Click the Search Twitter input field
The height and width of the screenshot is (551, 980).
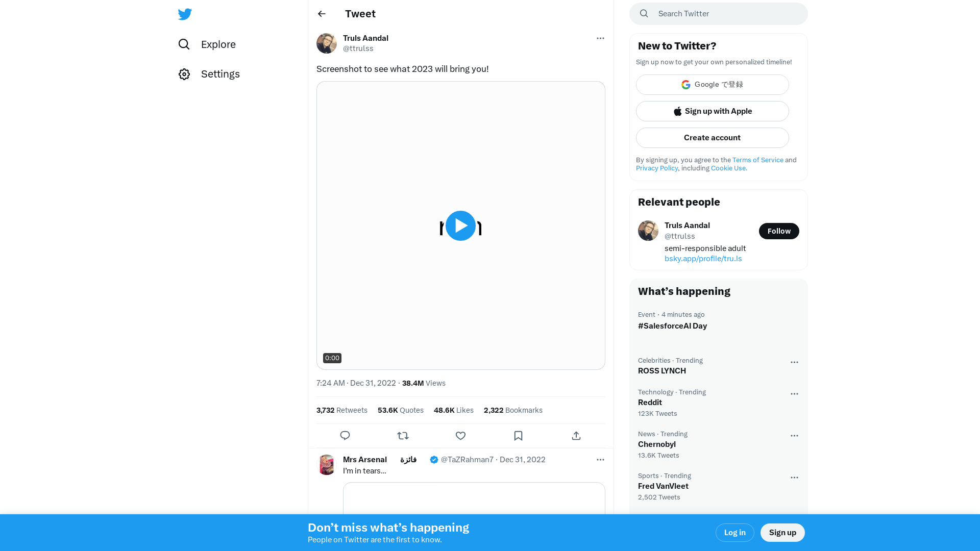pyautogui.click(x=718, y=13)
